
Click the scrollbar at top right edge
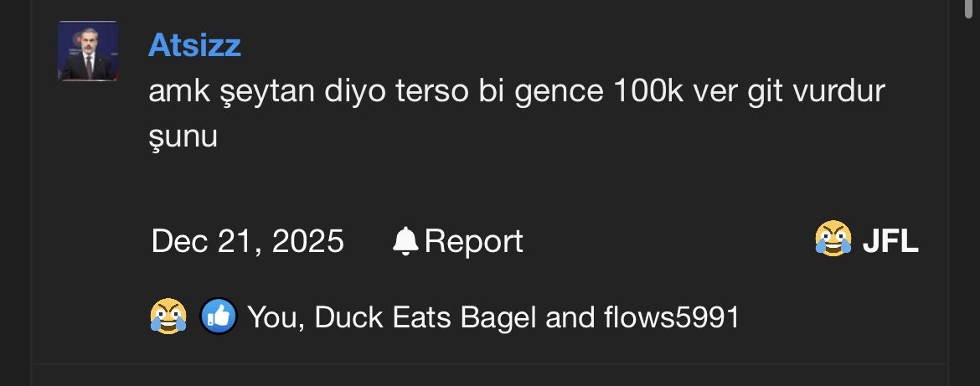point(969,8)
